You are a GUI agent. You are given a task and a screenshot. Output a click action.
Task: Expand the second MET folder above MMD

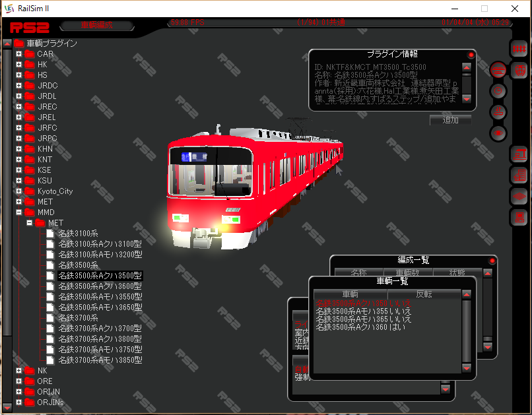click(x=18, y=202)
